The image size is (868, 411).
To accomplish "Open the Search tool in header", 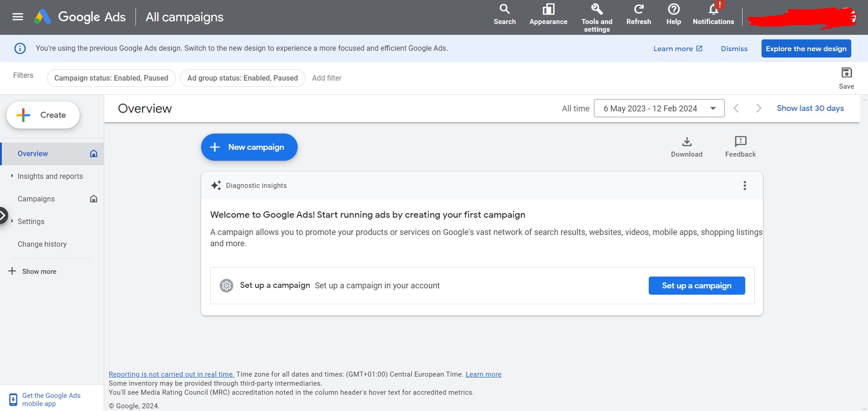I will pyautogui.click(x=505, y=14).
